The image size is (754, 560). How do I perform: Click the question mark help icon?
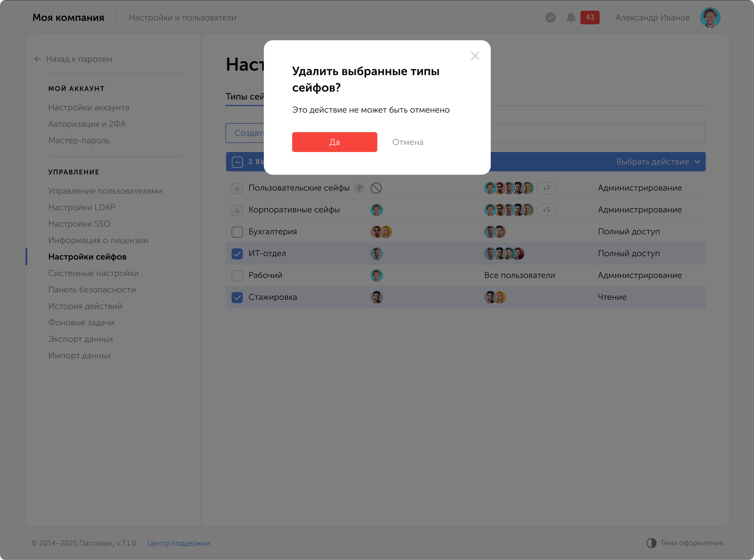click(359, 188)
